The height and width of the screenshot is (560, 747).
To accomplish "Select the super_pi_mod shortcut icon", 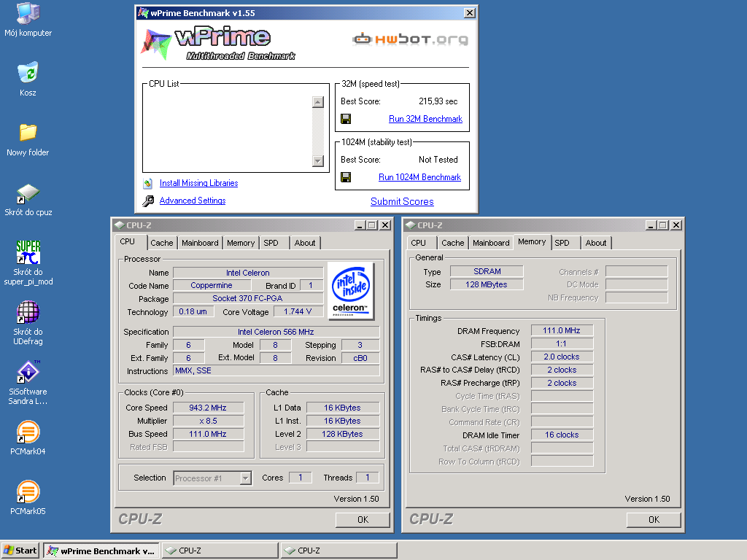I will coord(28,252).
